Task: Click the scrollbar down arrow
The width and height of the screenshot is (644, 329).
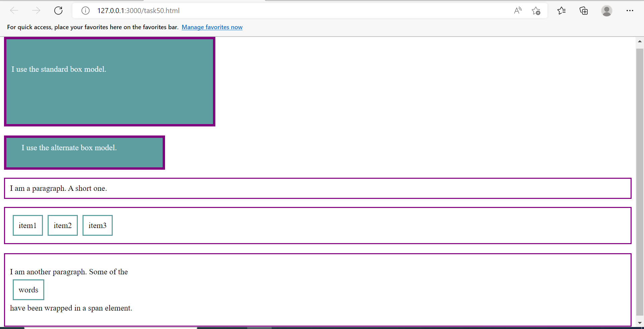Action: [x=640, y=323]
